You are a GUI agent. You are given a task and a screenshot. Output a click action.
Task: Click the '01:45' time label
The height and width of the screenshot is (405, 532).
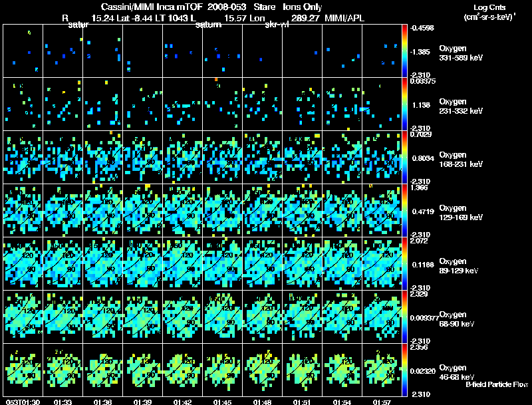pos(222,402)
